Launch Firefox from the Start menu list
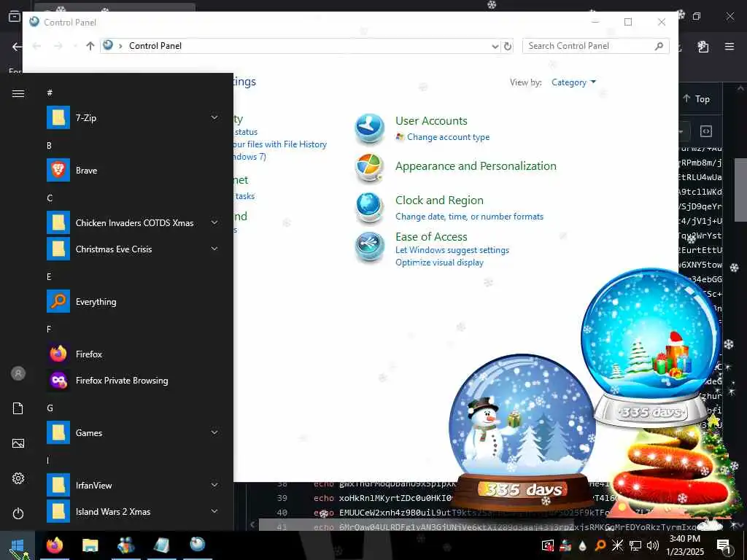 coord(133,354)
